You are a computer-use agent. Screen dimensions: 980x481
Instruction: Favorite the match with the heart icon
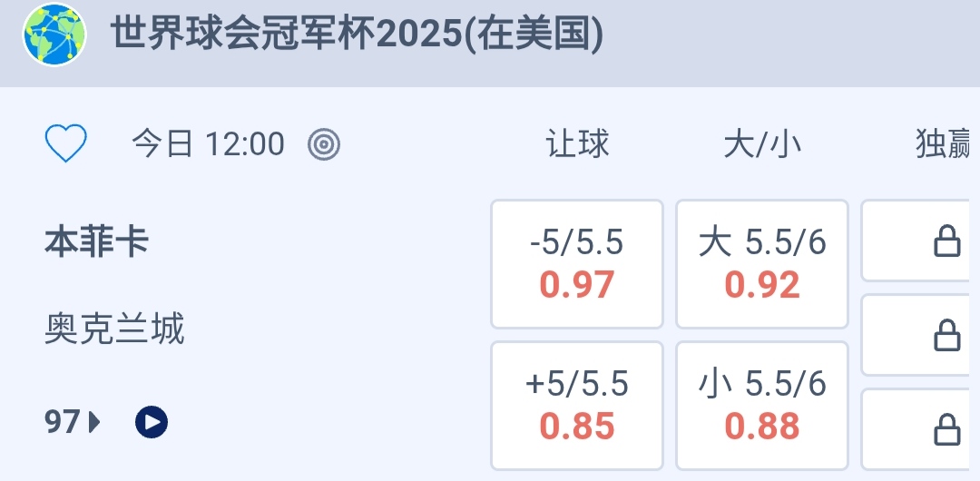[x=66, y=144]
